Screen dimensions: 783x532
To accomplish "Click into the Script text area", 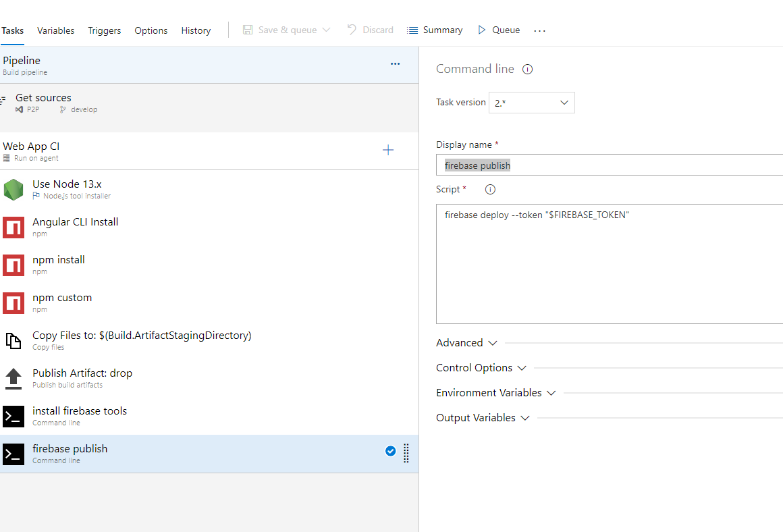I will tap(610, 264).
